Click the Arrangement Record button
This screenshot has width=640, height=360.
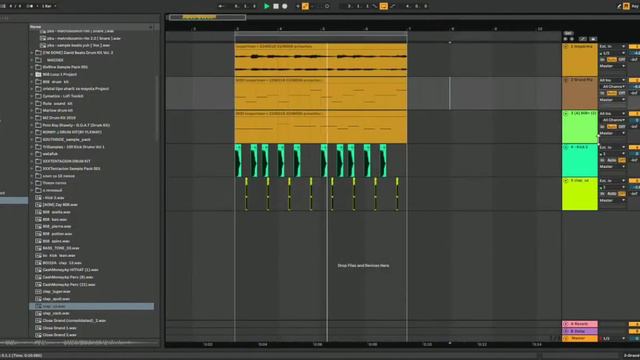click(285, 6)
